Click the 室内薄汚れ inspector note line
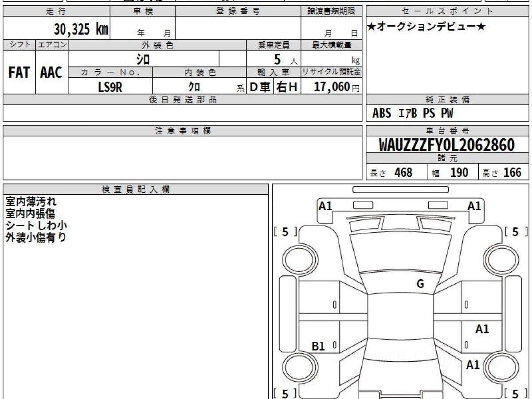 (31, 202)
